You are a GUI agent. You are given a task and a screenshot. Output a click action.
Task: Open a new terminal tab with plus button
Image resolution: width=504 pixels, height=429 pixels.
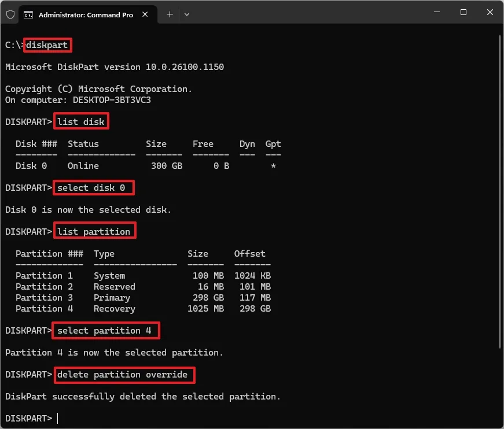(x=168, y=14)
